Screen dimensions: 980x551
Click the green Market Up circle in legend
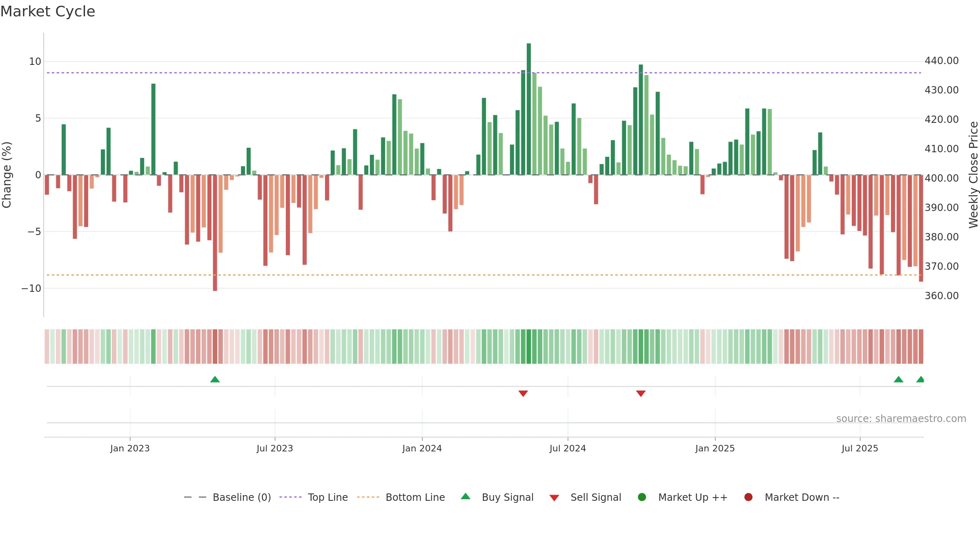pyautogui.click(x=642, y=497)
